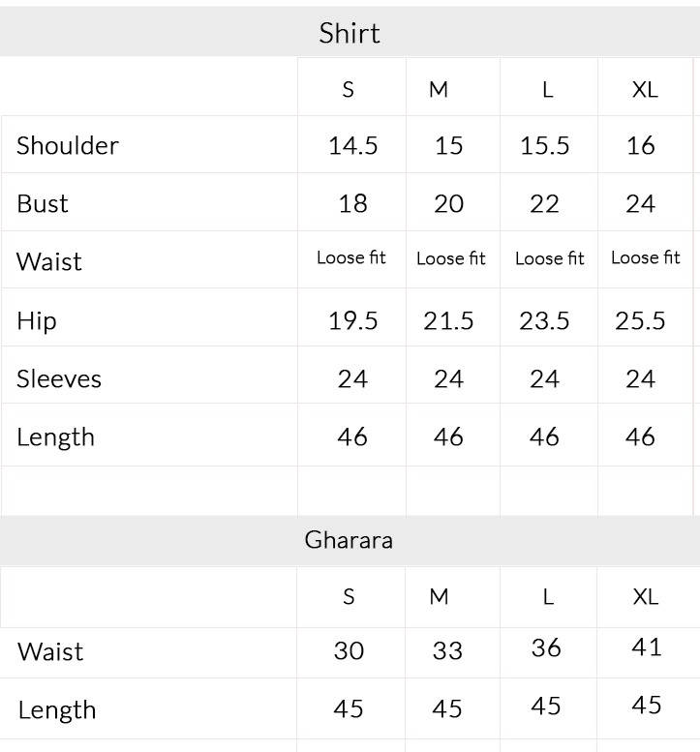Select the Shirt table's XL column header
700x752 pixels.
tap(645, 90)
